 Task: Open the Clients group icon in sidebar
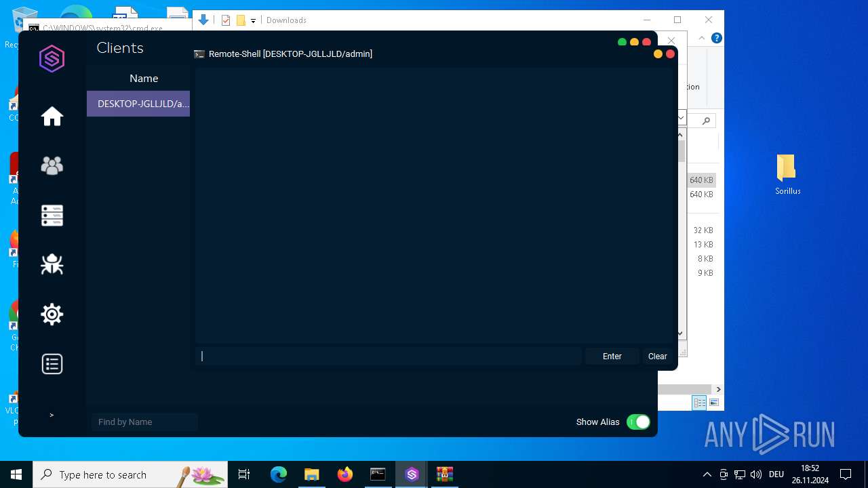click(x=52, y=166)
